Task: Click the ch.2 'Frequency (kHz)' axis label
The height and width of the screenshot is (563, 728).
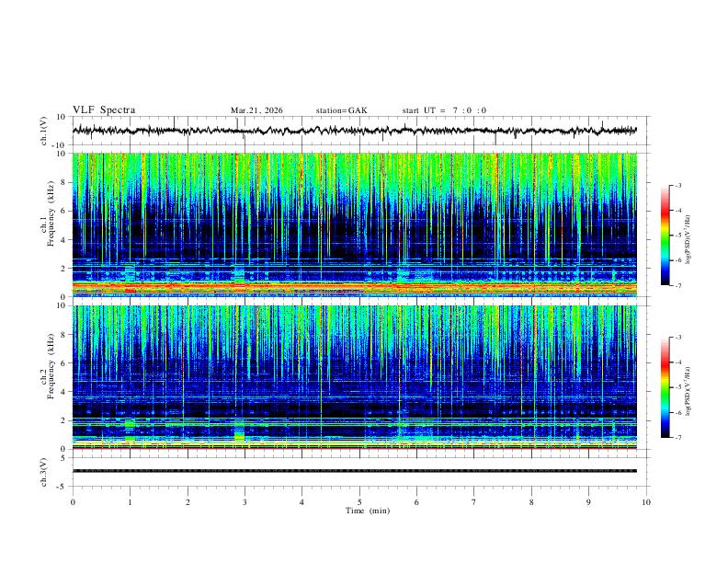Action: tap(51, 366)
